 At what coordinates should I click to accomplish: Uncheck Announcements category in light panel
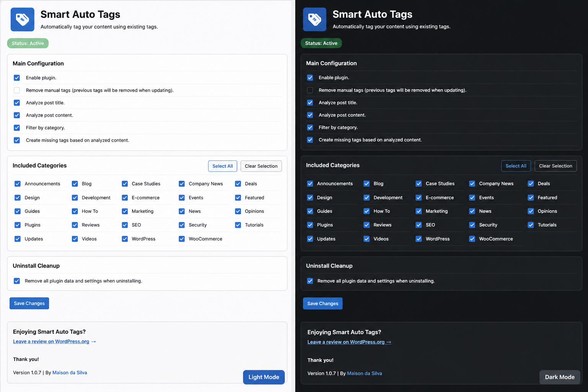pos(18,184)
